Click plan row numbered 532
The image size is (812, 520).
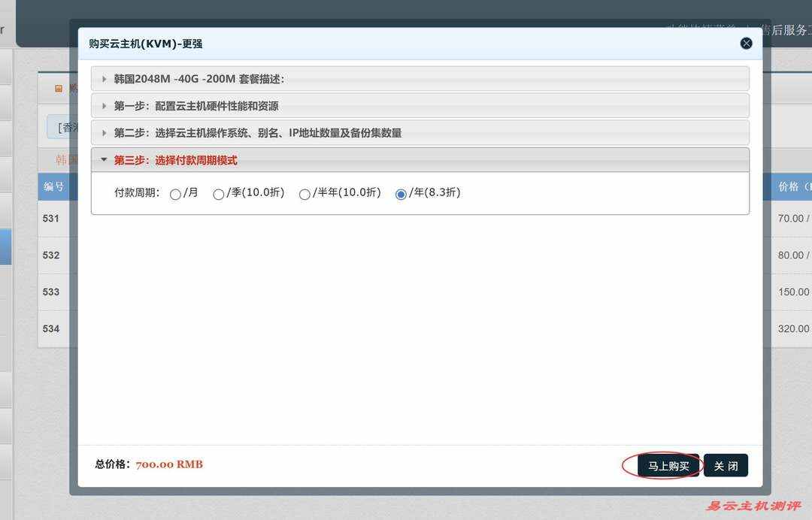(51, 255)
